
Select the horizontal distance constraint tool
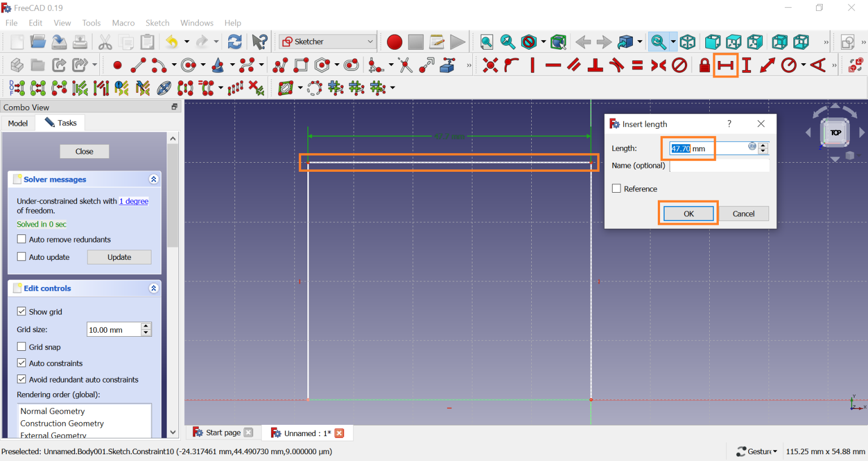click(x=726, y=66)
